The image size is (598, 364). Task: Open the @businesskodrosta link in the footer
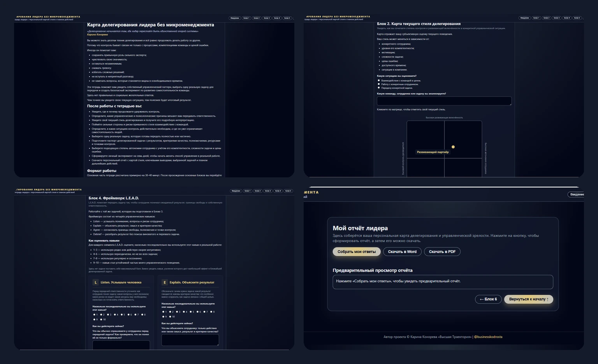tap(488, 337)
